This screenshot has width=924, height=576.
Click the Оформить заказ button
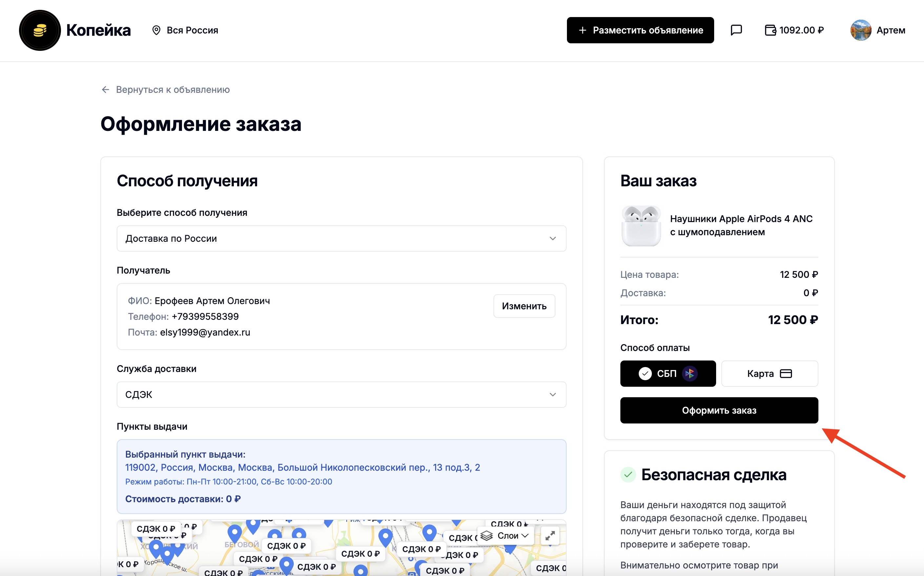coord(719,410)
